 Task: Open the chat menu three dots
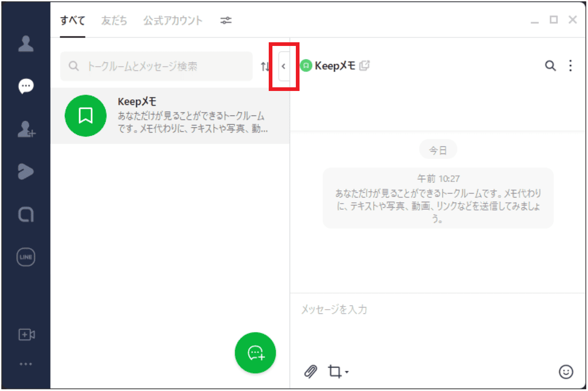coord(571,66)
